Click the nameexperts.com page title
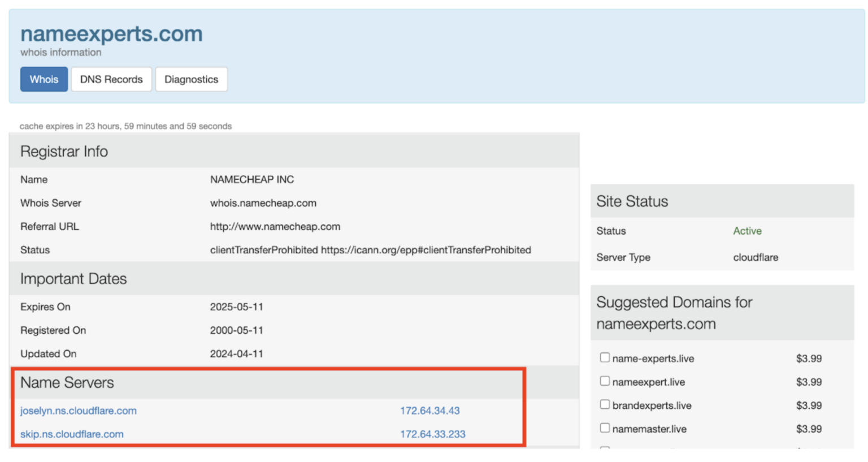 111,34
